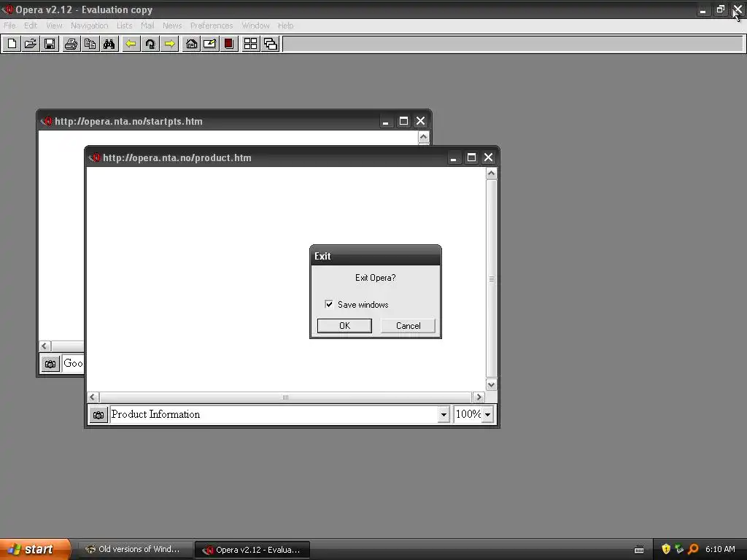Click the Opera logo in main title bar
747x560 pixels.
(x=7, y=9)
